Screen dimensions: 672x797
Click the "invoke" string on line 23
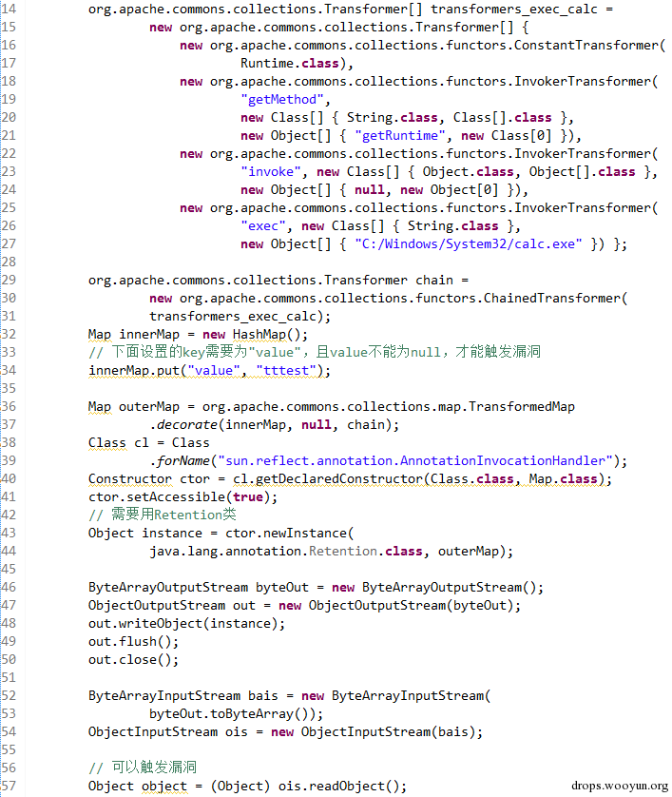pos(271,172)
